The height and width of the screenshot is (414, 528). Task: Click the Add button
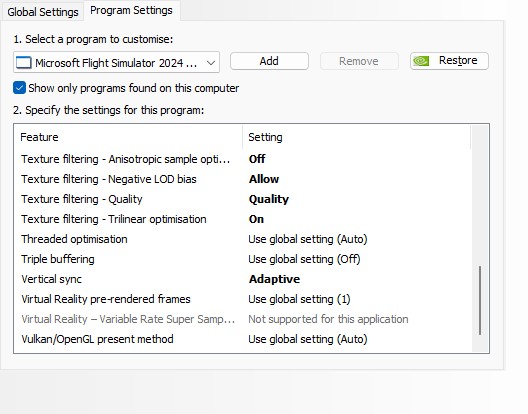click(x=269, y=61)
